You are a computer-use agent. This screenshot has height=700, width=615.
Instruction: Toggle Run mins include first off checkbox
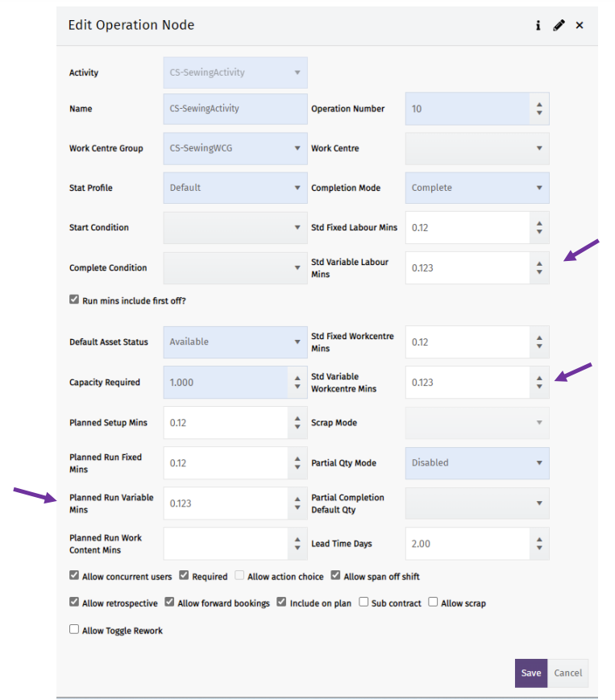[x=75, y=300]
